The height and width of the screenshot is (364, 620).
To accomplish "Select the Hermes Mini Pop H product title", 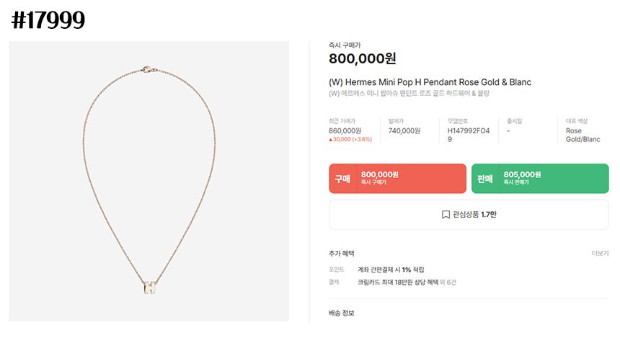I will coord(430,82).
